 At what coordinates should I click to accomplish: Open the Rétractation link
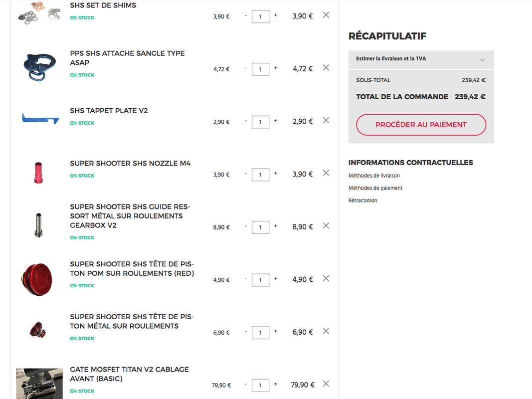(x=362, y=200)
